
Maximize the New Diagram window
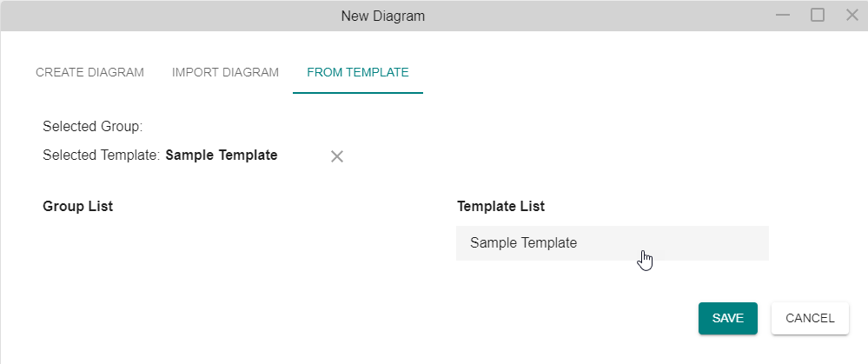(818, 15)
